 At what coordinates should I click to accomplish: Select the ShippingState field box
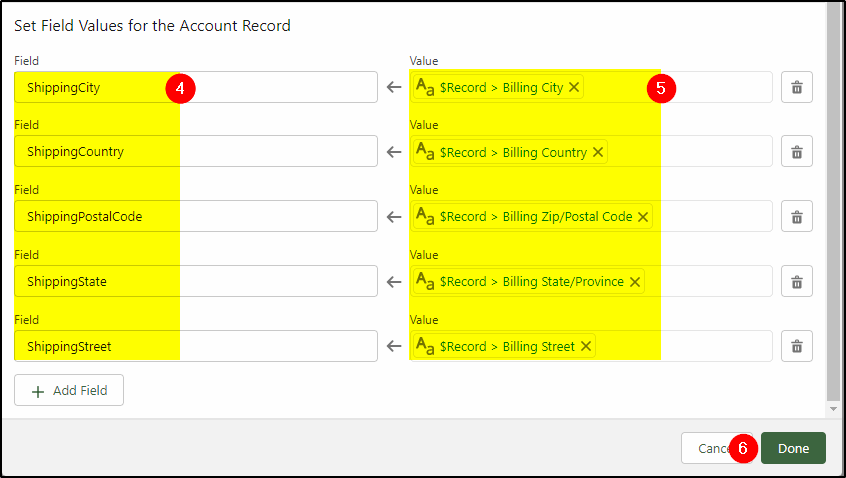pos(196,281)
